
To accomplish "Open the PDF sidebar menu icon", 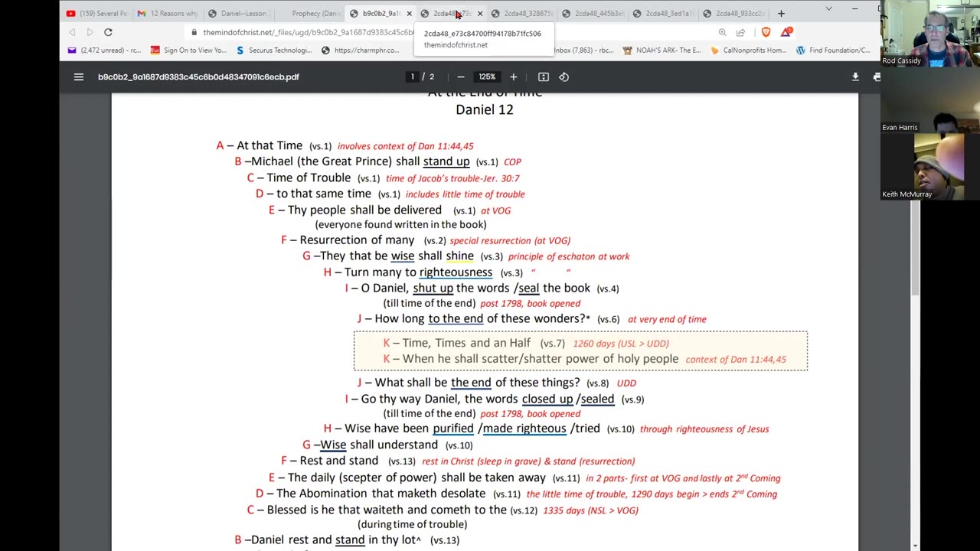I will click(78, 77).
